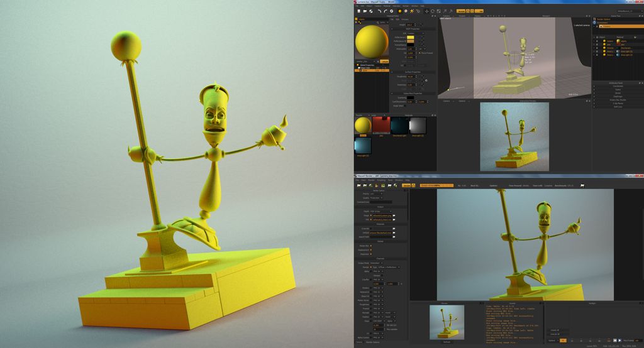
Task: Toggle the Image output checkbox
Action: [x=371, y=215]
